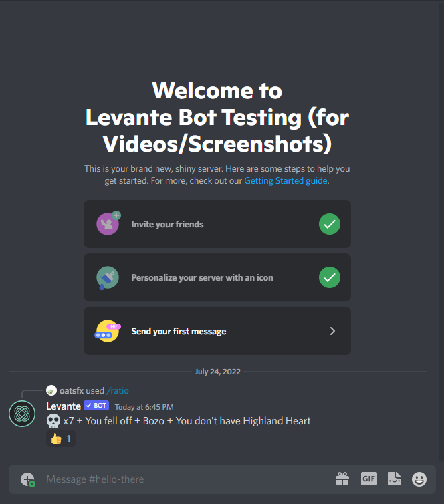Click the oatsfx username
This screenshot has width=444, height=504.
click(72, 390)
